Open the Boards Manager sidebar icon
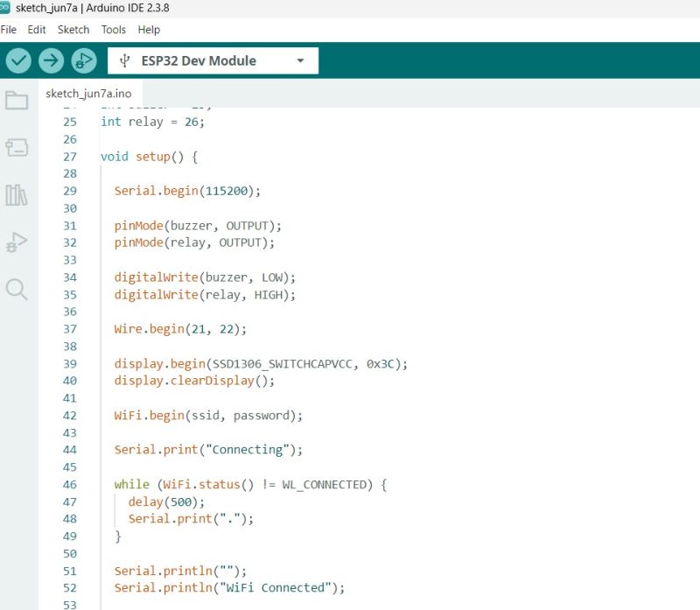This screenshot has width=700, height=610. point(17,147)
